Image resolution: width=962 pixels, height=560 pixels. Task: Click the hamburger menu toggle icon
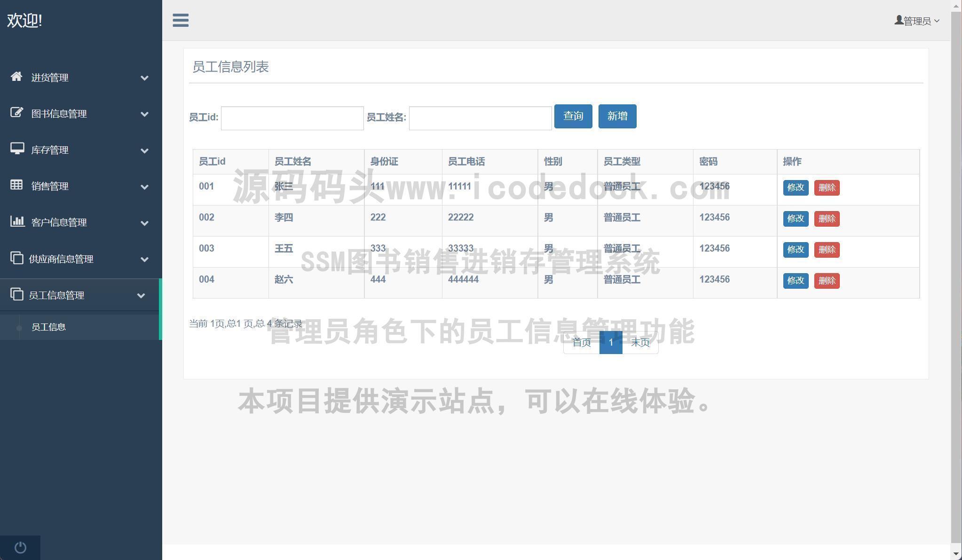181,20
